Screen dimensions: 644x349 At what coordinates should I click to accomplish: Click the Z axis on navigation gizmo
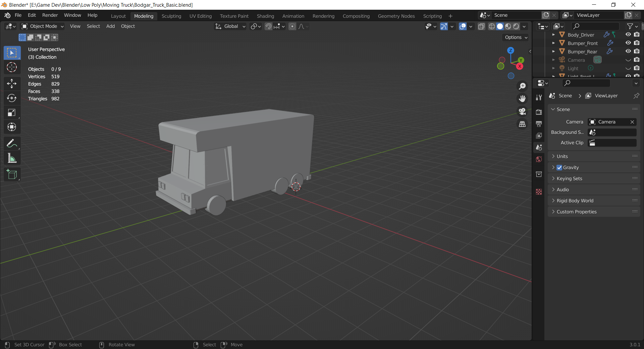[x=511, y=50]
